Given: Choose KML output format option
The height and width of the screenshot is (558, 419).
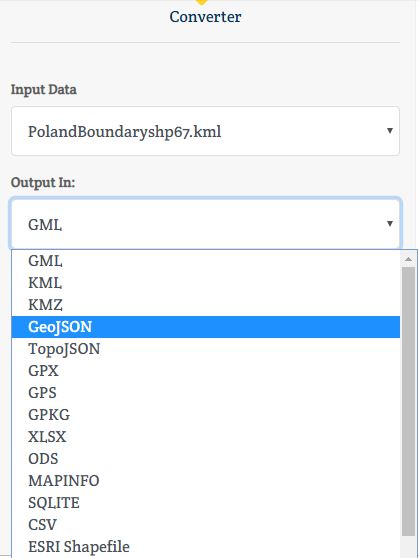Looking at the screenshot, I should click(206, 283).
